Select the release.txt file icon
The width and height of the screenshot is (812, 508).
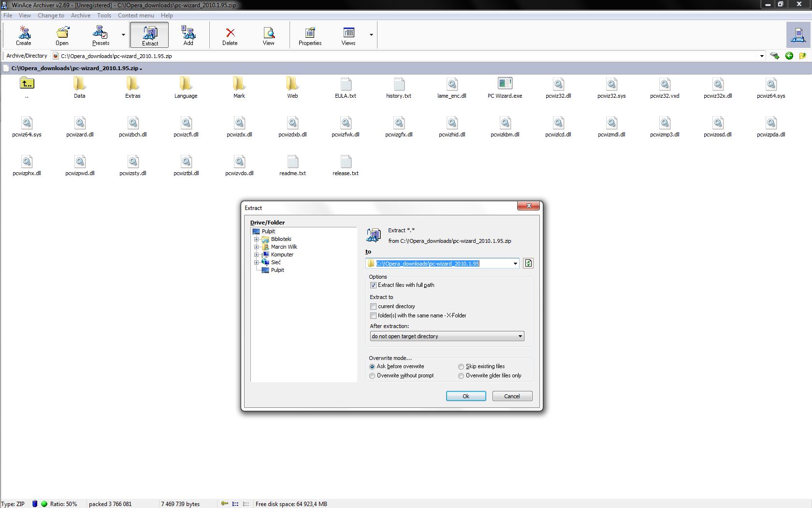346,161
